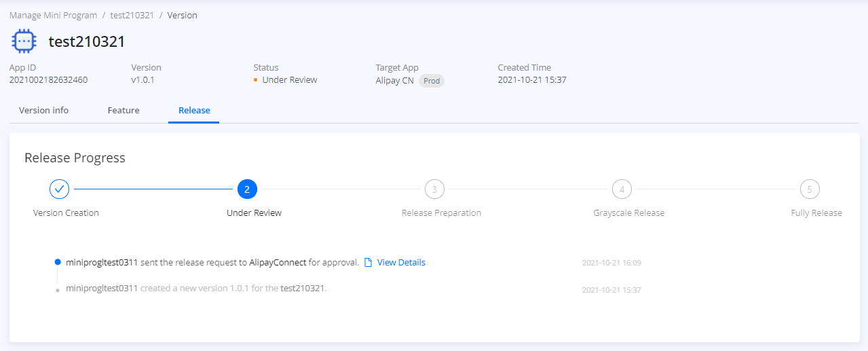Click the orange Under Review status dot
Image resolution: width=868 pixels, height=351 pixels.
point(256,80)
